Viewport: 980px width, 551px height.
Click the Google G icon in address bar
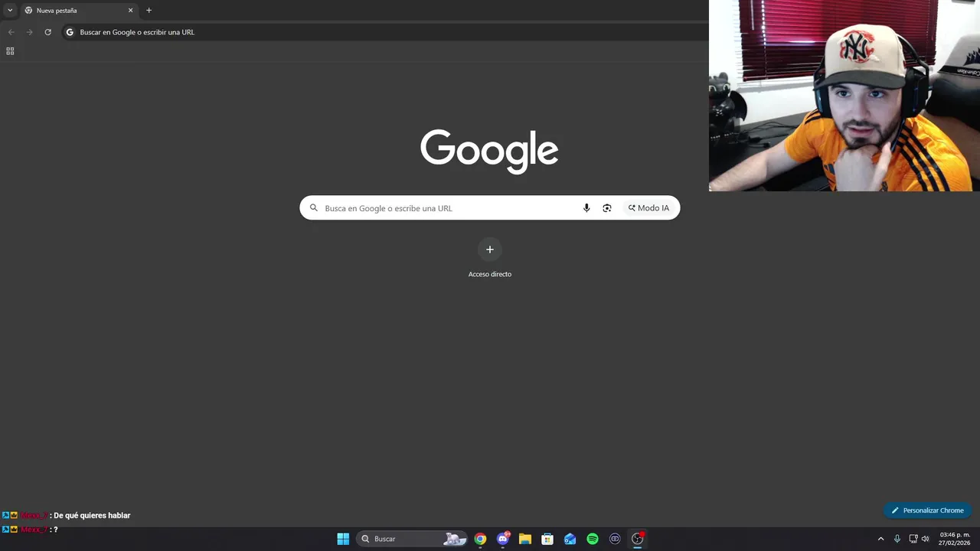coord(70,32)
